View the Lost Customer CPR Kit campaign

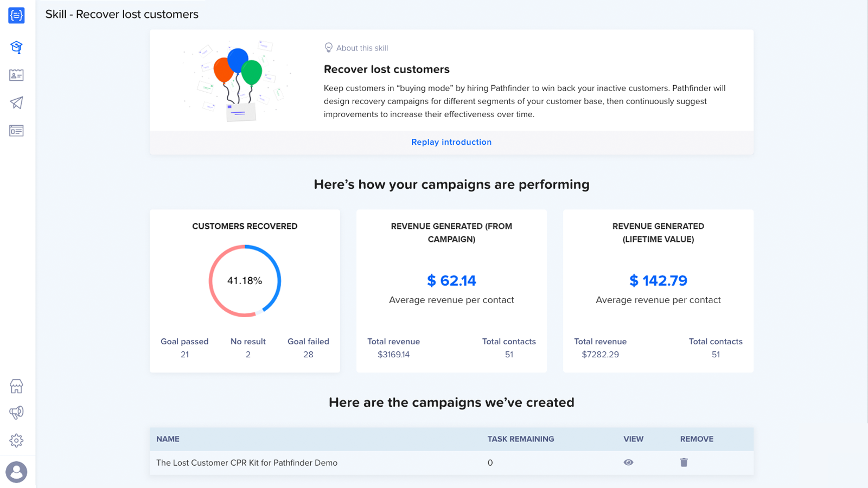(629, 463)
